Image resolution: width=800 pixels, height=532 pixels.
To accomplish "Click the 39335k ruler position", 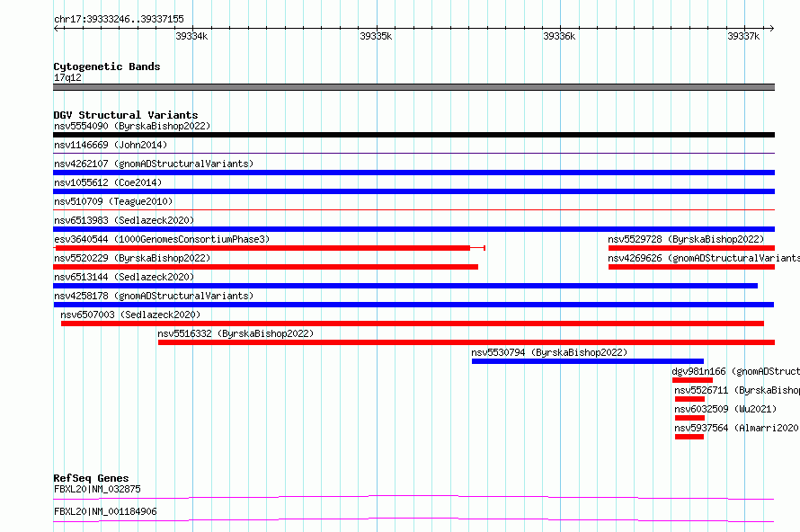I will point(376,36).
